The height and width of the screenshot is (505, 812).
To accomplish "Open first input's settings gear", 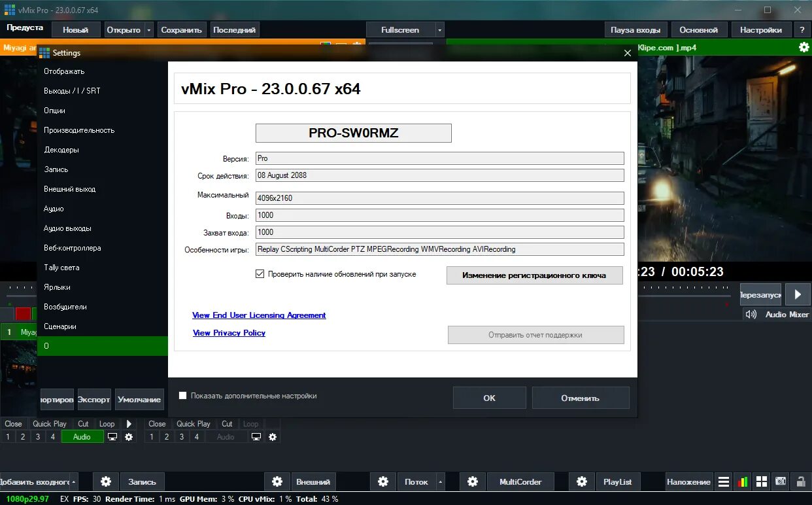I will coord(129,436).
